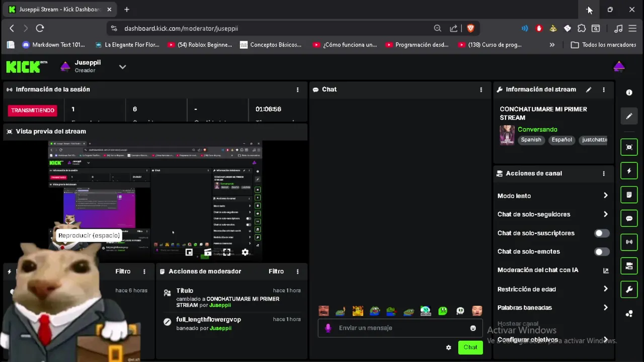The width and height of the screenshot is (644, 362).
Task: Click the browser address bar URL
Action: pos(181,29)
